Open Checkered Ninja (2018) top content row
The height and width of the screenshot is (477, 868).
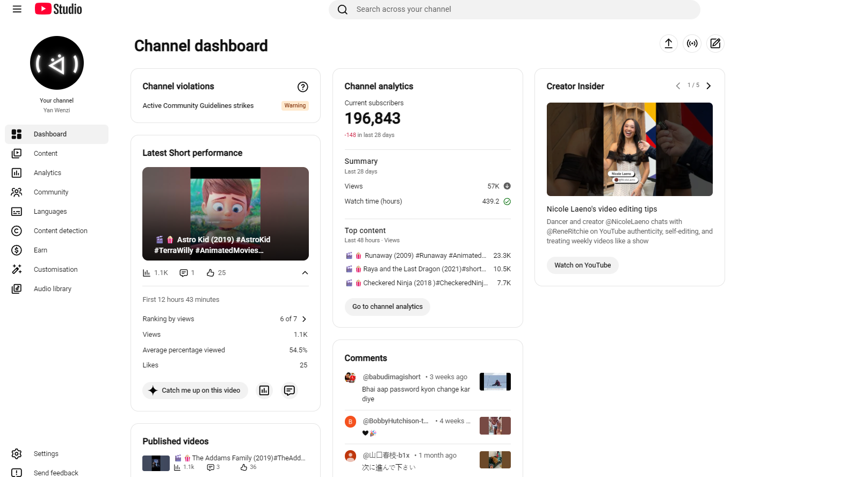pos(428,283)
